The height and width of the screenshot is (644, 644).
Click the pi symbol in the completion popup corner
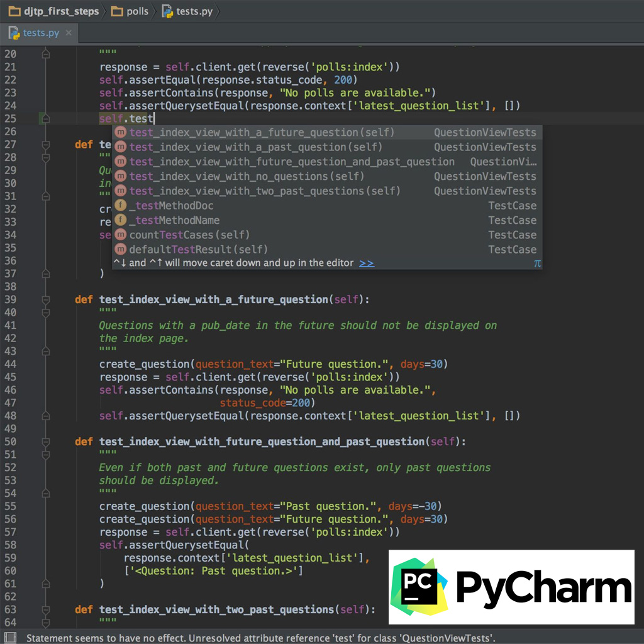point(538,264)
